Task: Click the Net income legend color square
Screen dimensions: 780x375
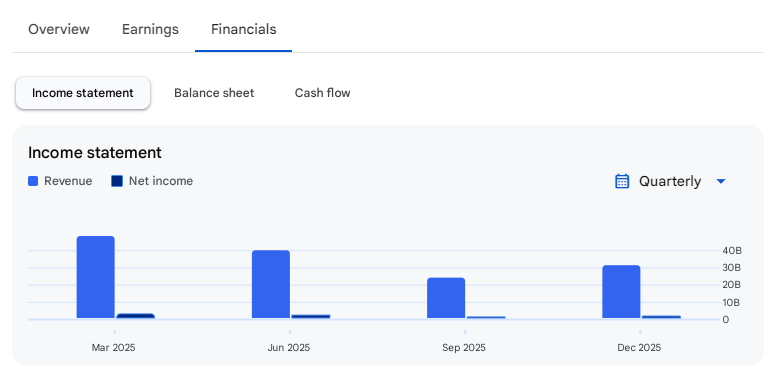Action: coord(117,181)
